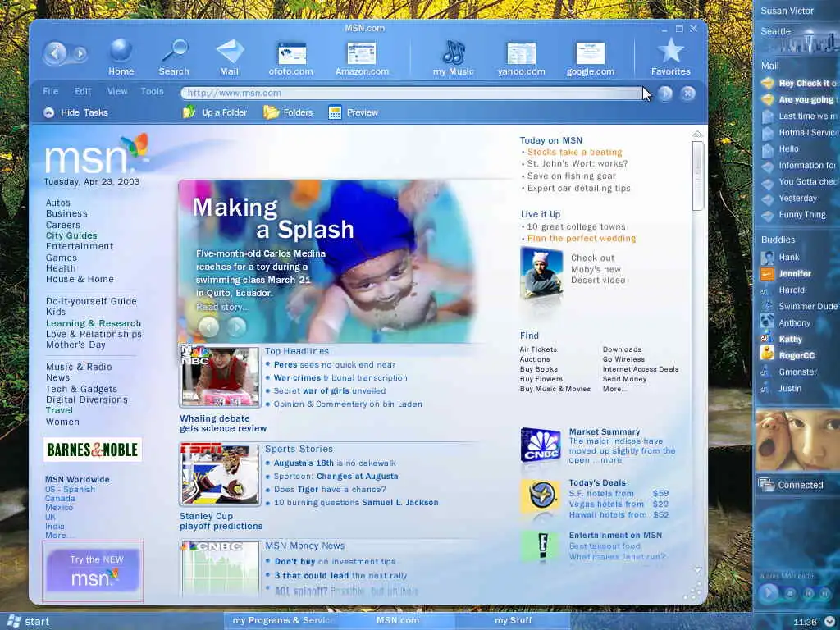This screenshot has width=840, height=630.
Task: Click the Windows start button
Action: click(29, 622)
